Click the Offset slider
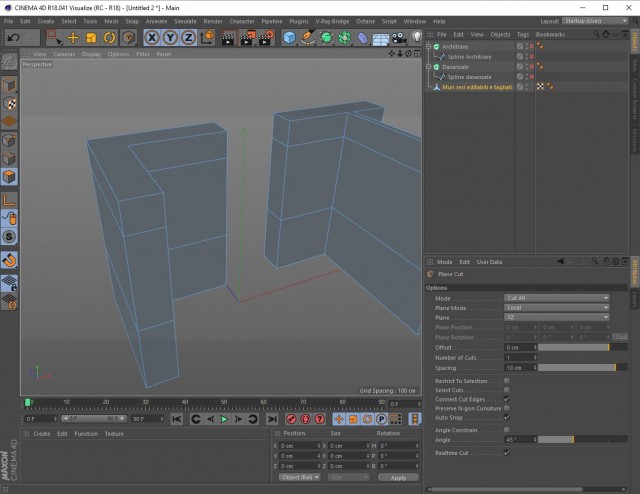 point(582,347)
